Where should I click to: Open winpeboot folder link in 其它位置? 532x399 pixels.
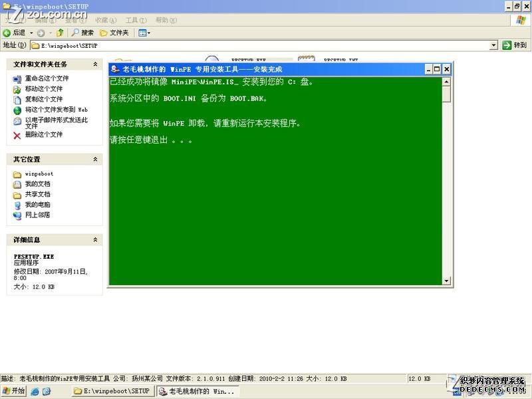(x=39, y=174)
